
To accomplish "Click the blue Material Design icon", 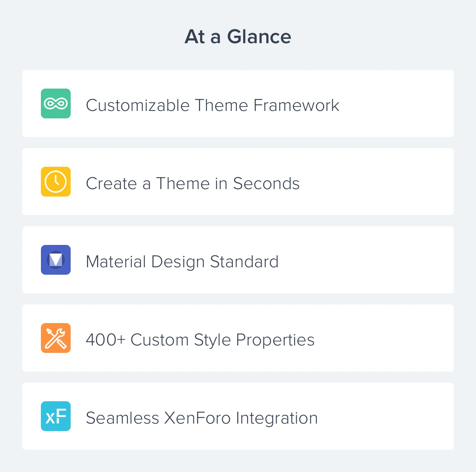I will click(56, 260).
